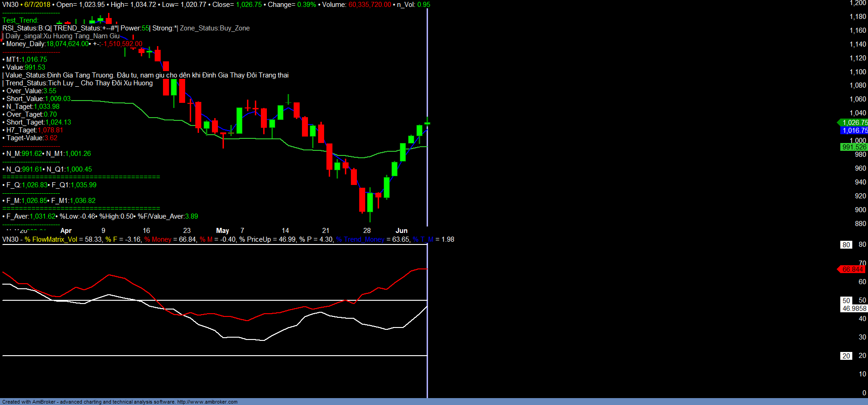
Task: Click the Volume value 60,335,720.00
Action: pyautogui.click(x=369, y=5)
